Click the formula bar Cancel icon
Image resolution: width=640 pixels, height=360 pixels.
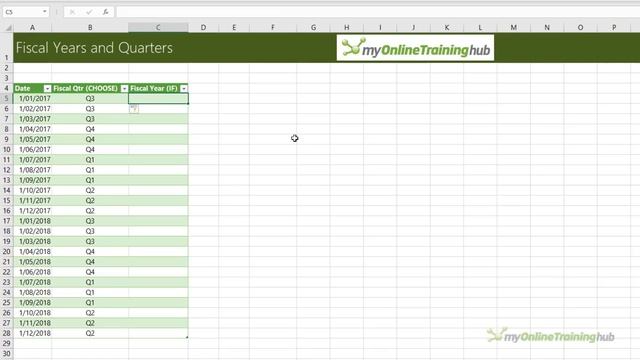tap(72, 12)
